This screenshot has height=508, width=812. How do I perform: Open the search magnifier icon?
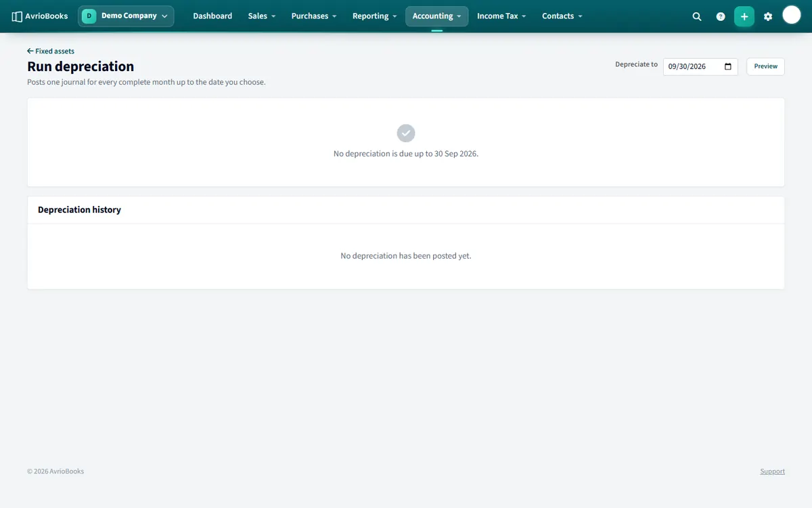(697, 16)
